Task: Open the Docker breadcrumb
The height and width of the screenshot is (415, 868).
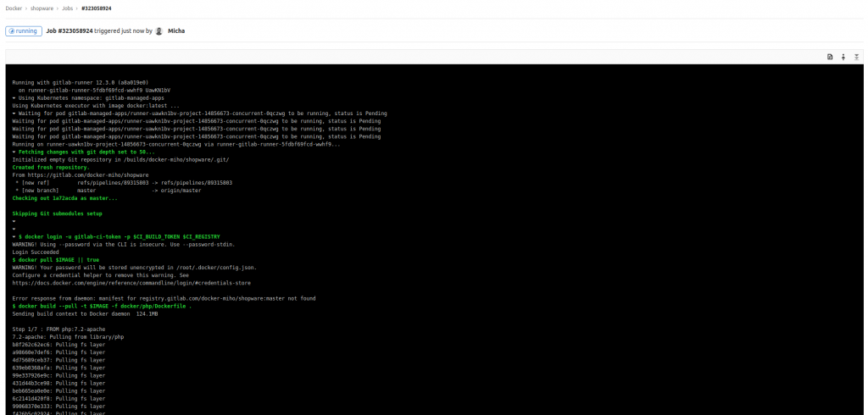Action: (14, 8)
